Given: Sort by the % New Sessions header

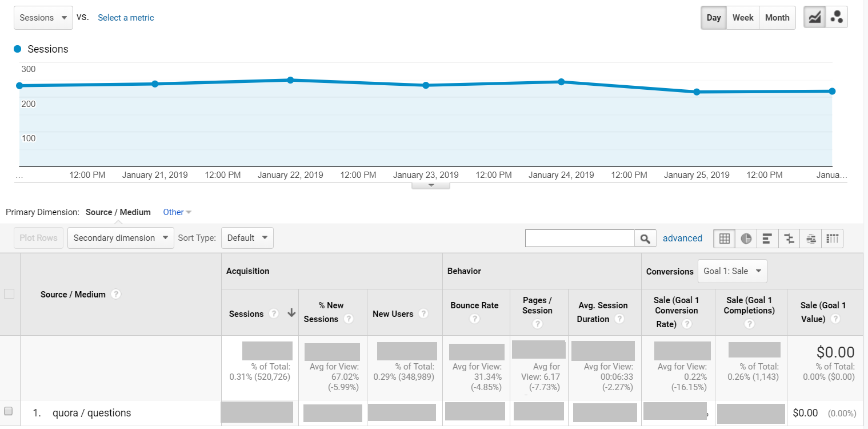Looking at the screenshot, I should tap(323, 312).
